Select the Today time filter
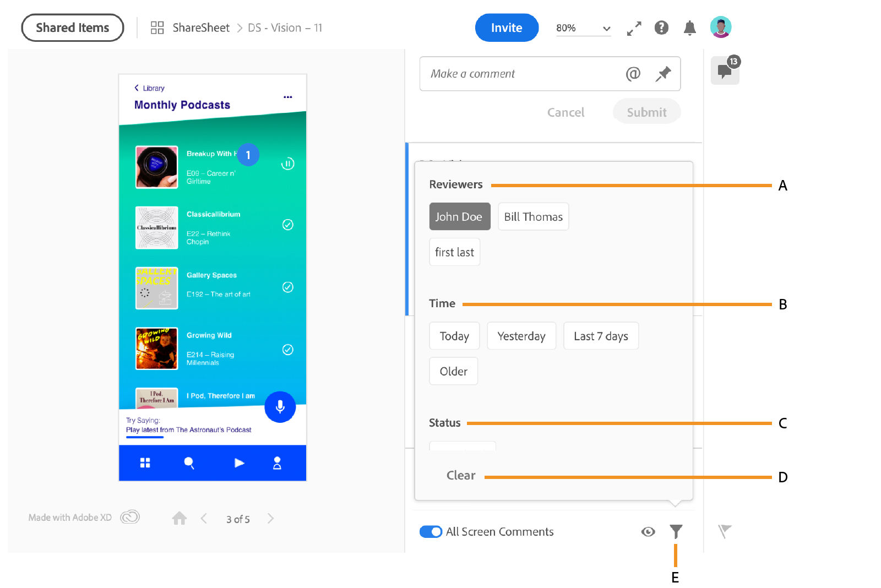 [454, 336]
